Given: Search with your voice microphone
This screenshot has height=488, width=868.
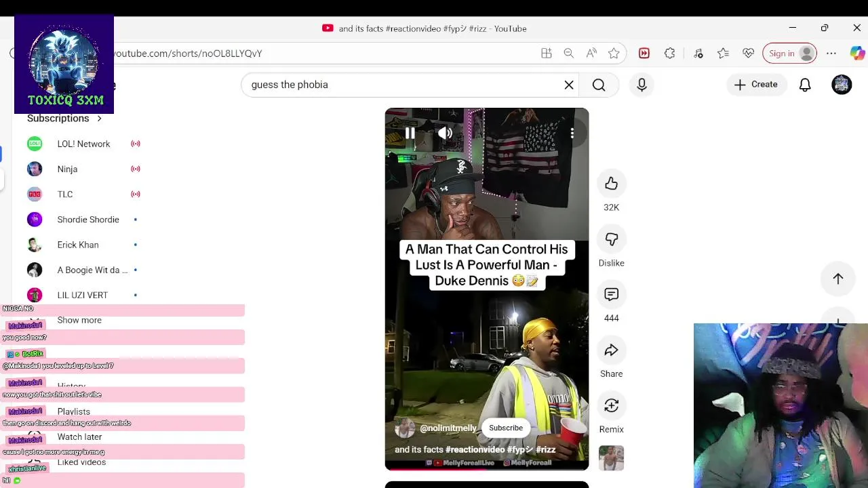Looking at the screenshot, I should (x=642, y=85).
